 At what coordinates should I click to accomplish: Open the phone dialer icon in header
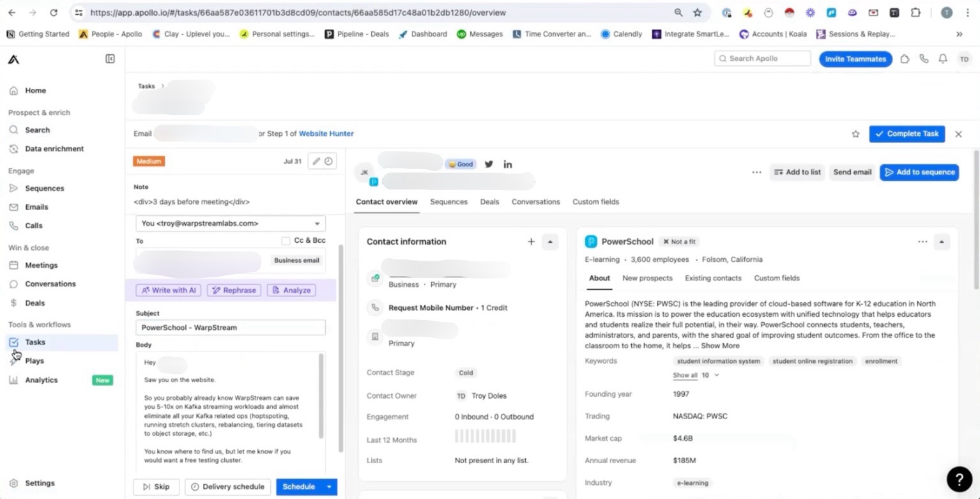pos(924,59)
